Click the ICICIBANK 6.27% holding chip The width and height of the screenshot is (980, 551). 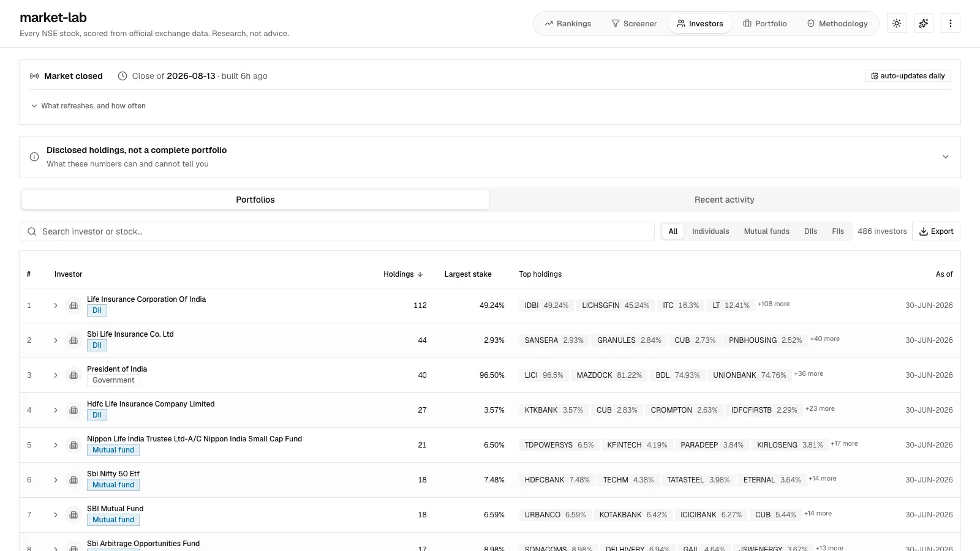click(x=711, y=515)
